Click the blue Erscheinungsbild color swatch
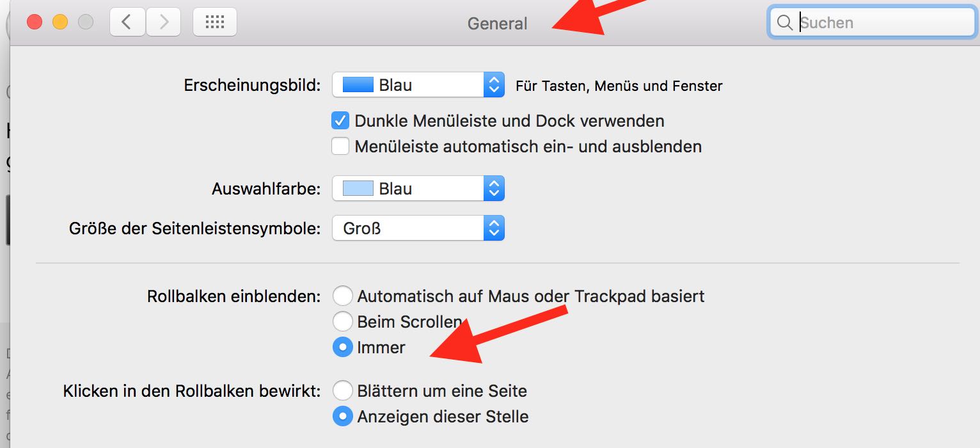This screenshot has height=448, width=980. click(358, 85)
